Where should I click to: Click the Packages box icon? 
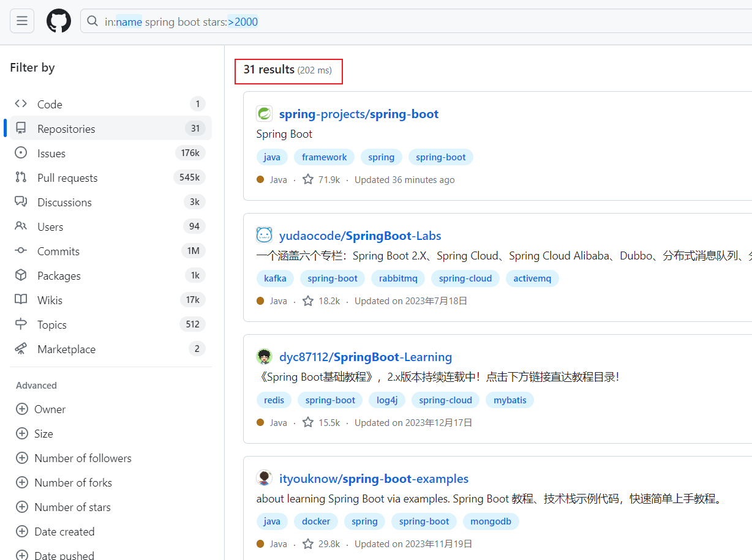coord(21,275)
